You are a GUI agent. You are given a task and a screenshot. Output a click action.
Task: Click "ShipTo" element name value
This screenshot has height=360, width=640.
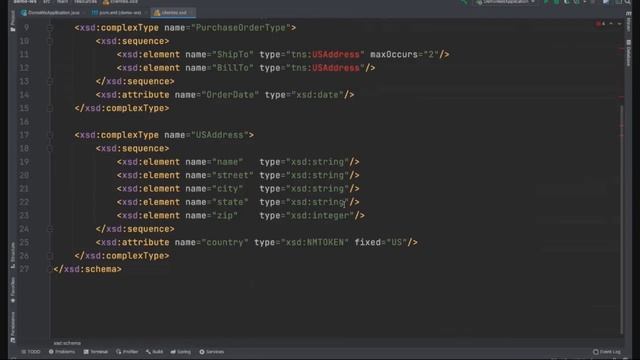click(233, 55)
